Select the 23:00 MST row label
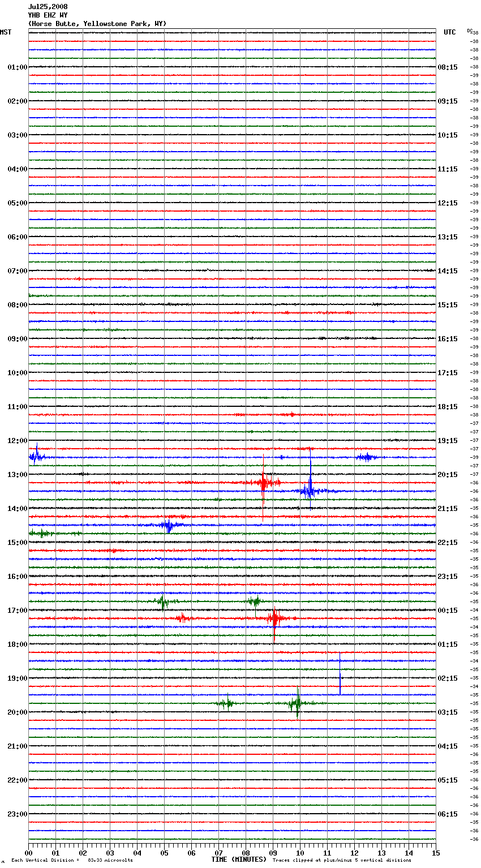Screen dimensions: 481x868 point(18,814)
